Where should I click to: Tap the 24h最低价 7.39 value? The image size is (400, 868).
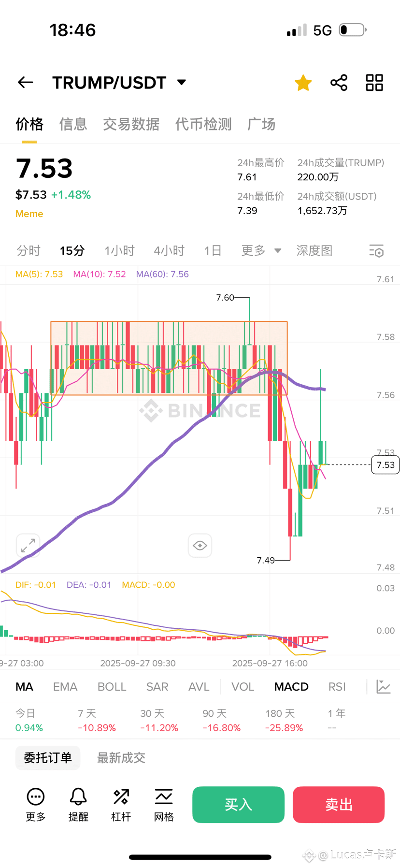click(247, 211)
